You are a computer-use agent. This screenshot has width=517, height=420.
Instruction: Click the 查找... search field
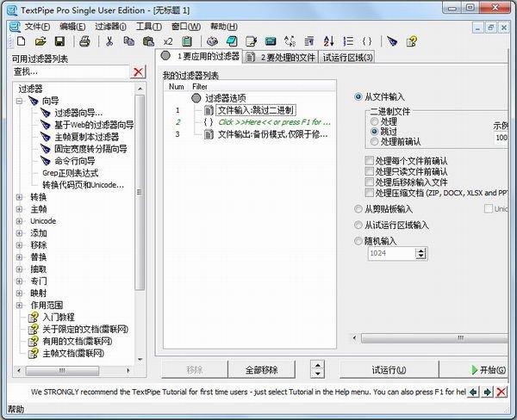[x=71, y=71]
